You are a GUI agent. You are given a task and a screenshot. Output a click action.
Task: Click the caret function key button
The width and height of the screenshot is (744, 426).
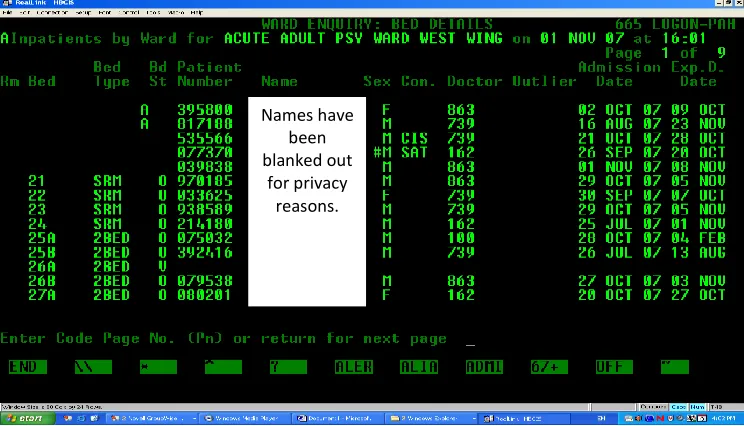pos(223,367)
